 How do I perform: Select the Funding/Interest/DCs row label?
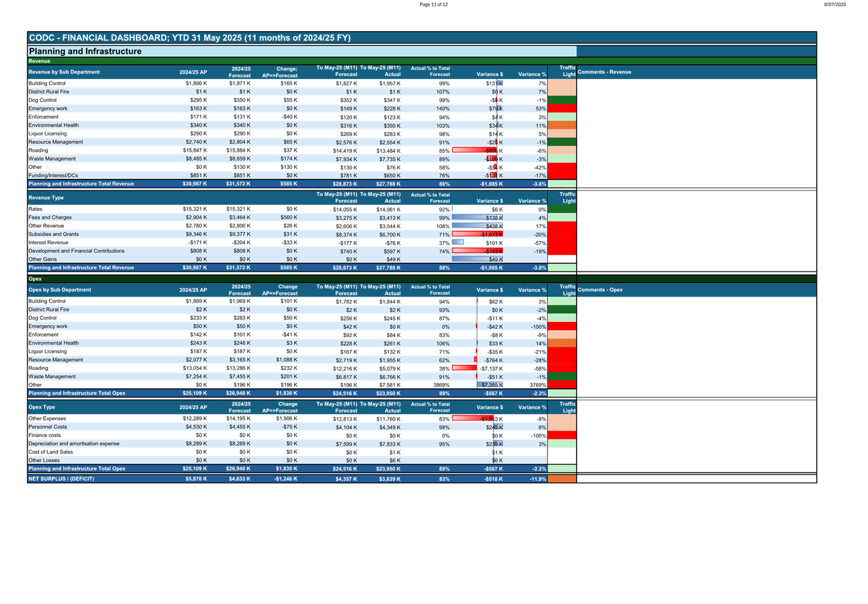coord(53,175)
